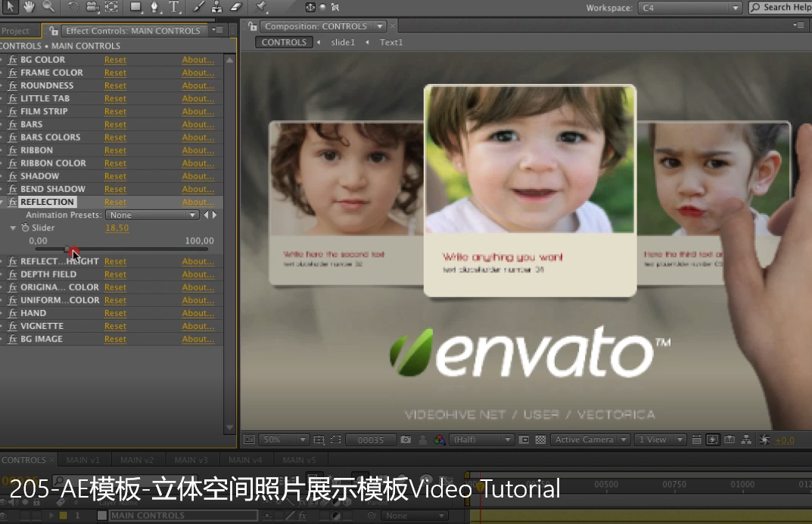Image resolution: width=812 pixels, height=524 pixels.
Task: Select the Pen tool
Action: point(154,7)
